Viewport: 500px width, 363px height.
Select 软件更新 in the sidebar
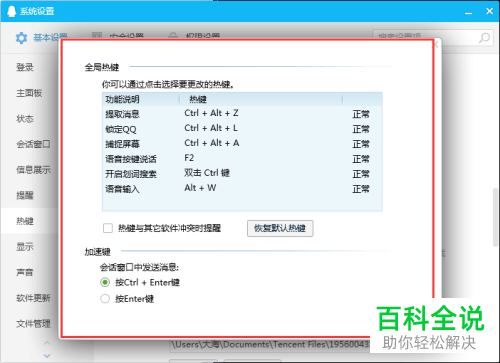(33, 298)
